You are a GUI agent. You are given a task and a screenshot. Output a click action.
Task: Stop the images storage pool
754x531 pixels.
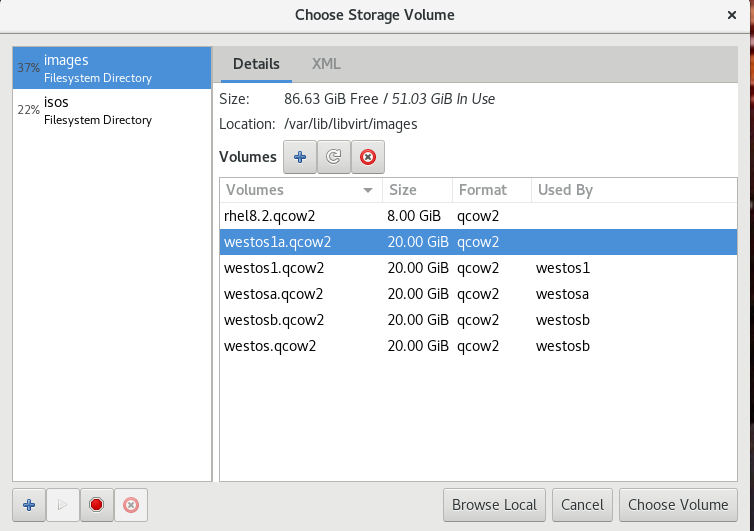pyautogui.click(x=97, y=505)
